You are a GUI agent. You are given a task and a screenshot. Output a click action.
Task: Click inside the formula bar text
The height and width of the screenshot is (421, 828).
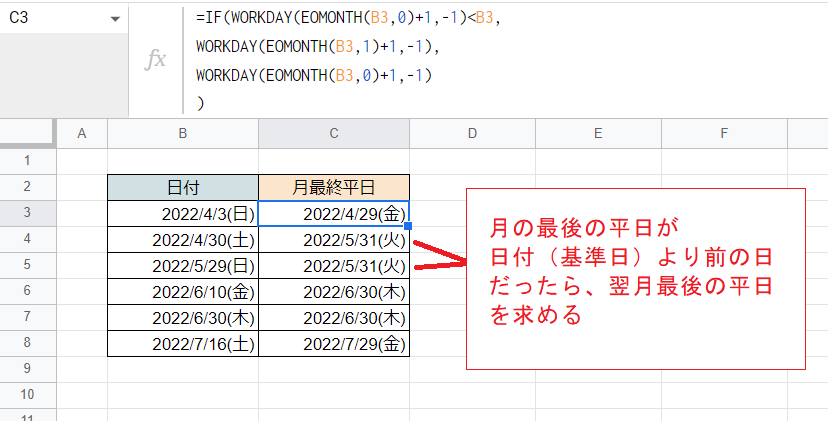[x=349, y=60]
